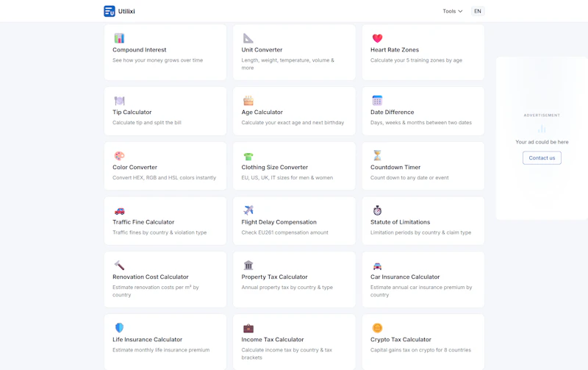The height and width of the screenshot is (370, 588).
Task: Click the Clothing Size Converter t-shirt icon
Action: pos(248,156)
